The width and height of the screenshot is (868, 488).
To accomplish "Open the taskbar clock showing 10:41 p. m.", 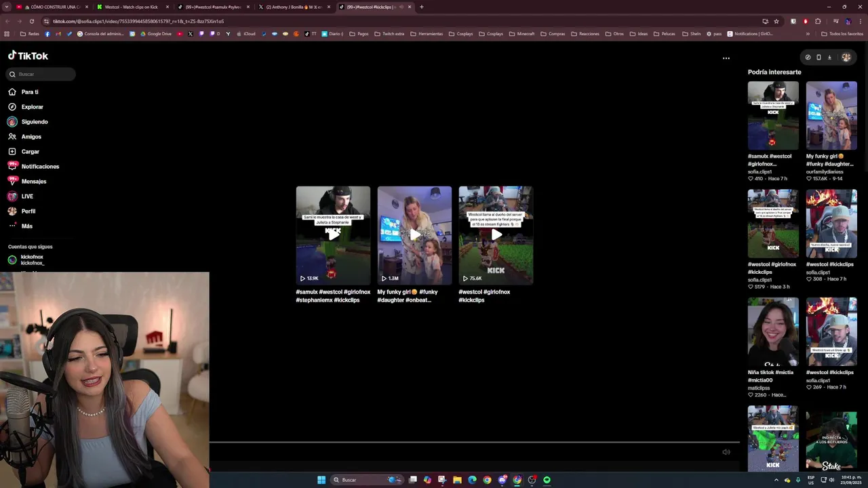I will (850, 480).
